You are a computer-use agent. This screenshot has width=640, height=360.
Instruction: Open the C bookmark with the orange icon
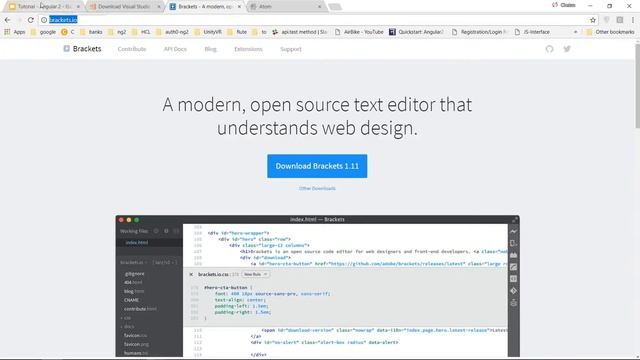coord(67,32)
